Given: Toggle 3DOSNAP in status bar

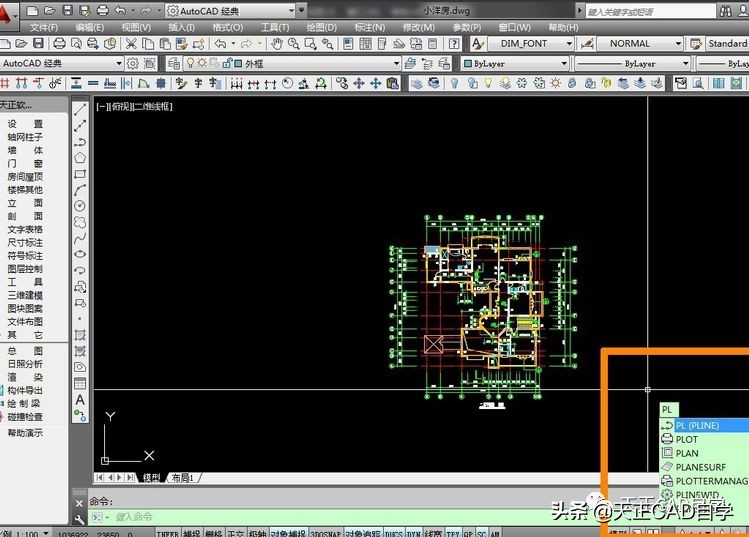Looking at the screenshot, I should 326,533.
